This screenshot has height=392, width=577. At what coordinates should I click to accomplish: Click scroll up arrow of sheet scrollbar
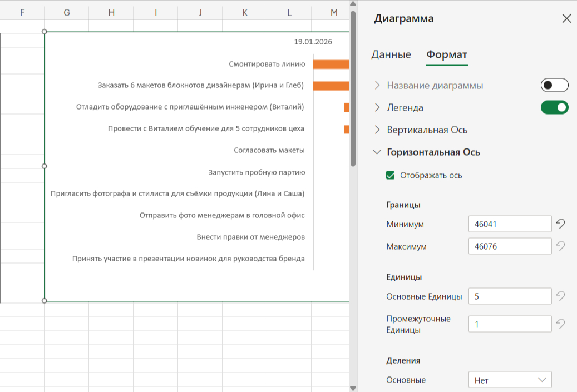pos(353,4)
